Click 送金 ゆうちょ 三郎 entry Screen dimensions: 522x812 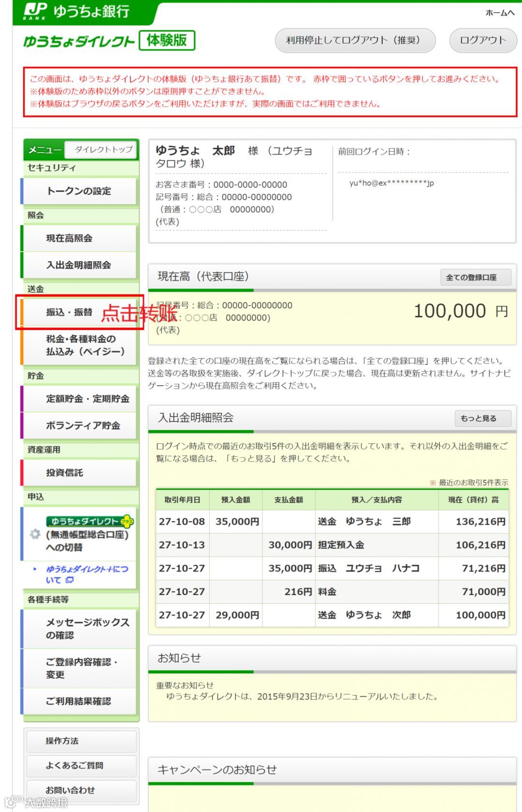click(x=364, y=522)
